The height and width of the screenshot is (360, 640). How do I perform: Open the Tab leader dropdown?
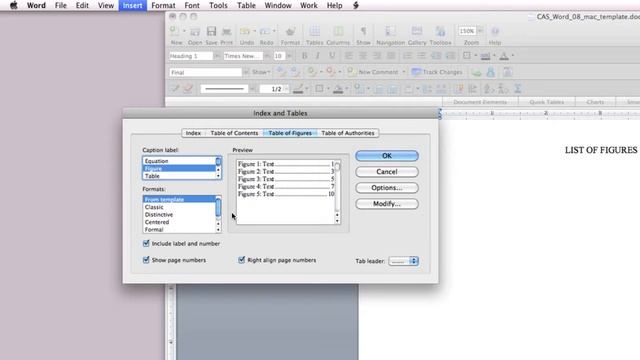(404, 261)
